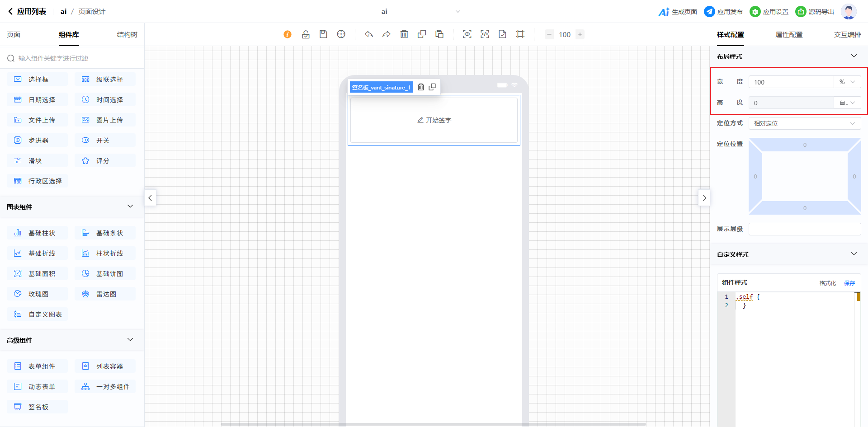
Task: Open the 定位方式 dropdown
Action: click(804, 123)
